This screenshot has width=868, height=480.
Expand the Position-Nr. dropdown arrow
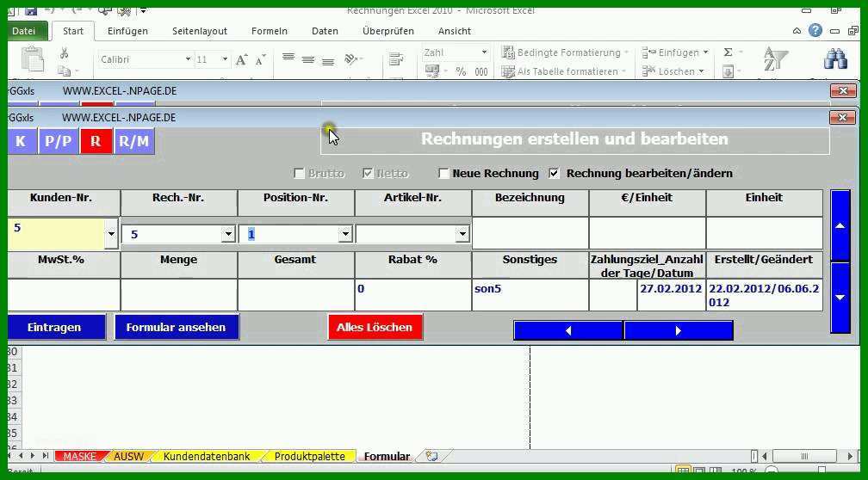click(x=345, y=235)
